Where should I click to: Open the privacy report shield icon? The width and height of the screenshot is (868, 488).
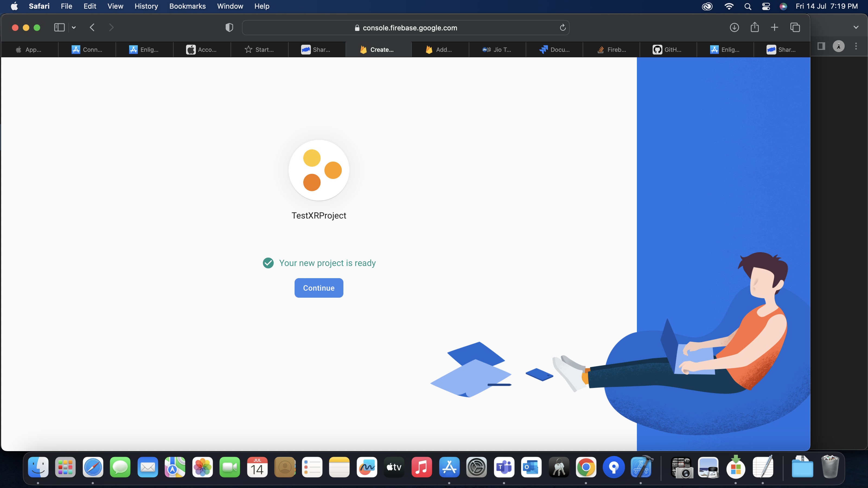[x=229, y=28]
